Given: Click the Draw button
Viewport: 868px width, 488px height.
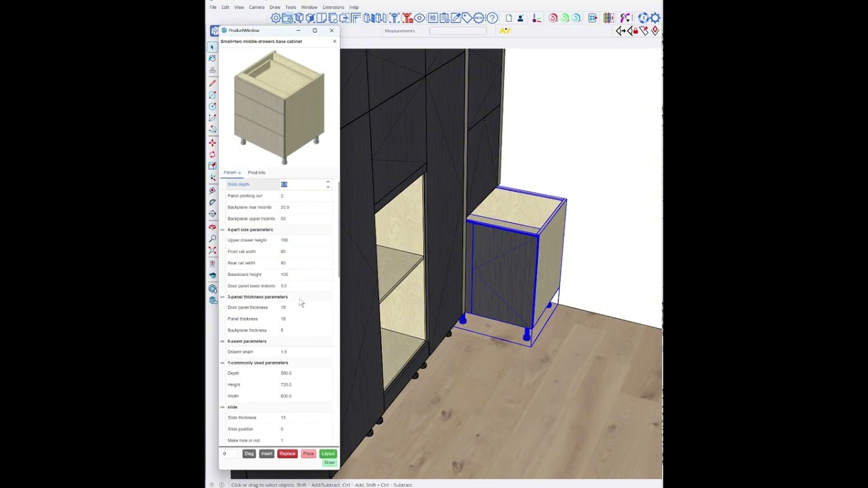Looking at the screenshot, I should tap(329, 463).
